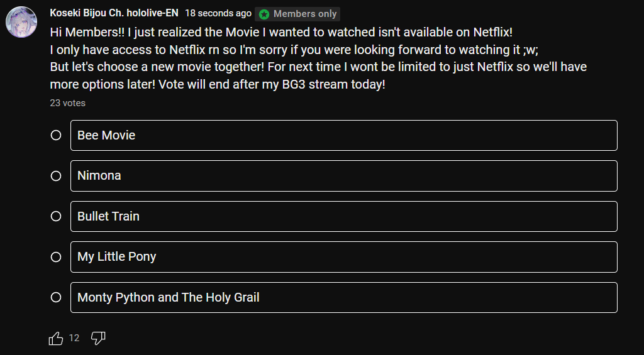
Task: Click the '23 votes' count text
Action: click(68, 103)
